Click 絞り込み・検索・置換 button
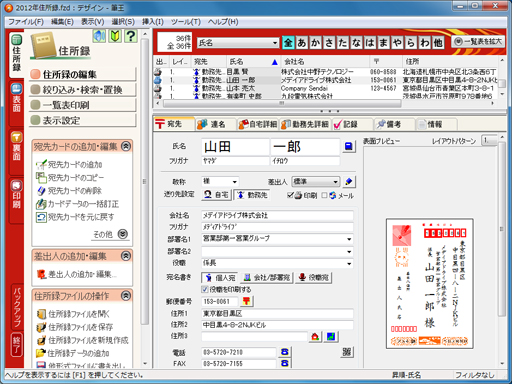Image resolution: width=512 pixels, height=384 pixels. pyautogui.click(x=83, y=89)
